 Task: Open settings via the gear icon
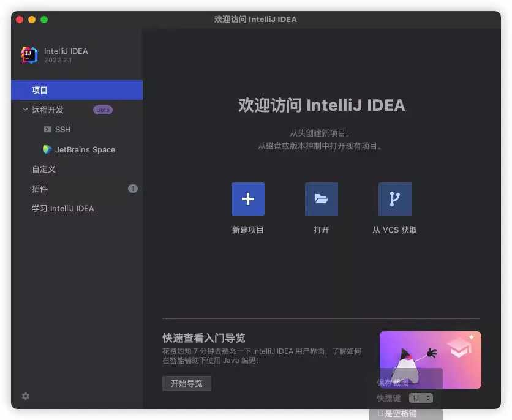(x=26, y=396)
